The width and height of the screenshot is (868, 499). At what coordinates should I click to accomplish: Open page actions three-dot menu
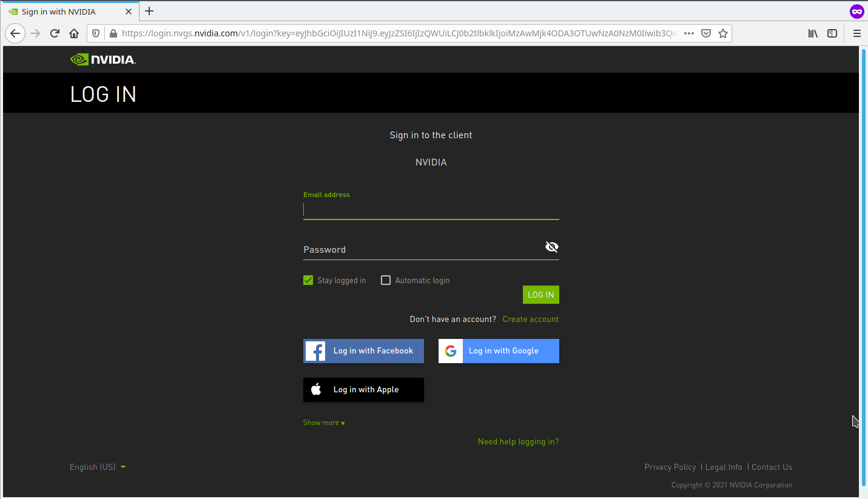[x=688, y=33]
